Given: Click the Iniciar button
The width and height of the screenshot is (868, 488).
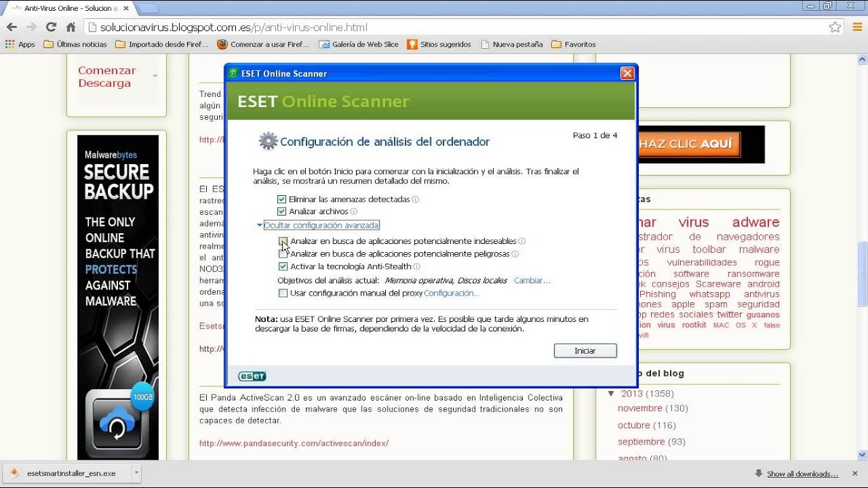Looking at the screenshot, I should 585,351.
